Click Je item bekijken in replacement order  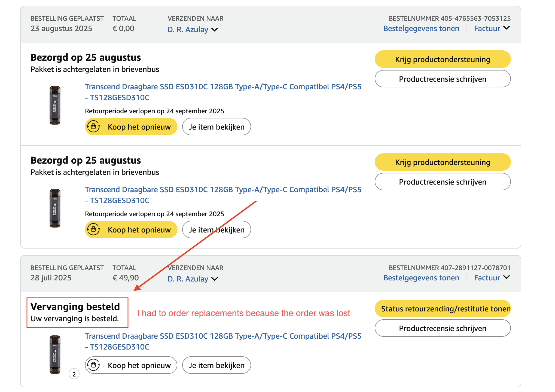[x=216, y=365]
